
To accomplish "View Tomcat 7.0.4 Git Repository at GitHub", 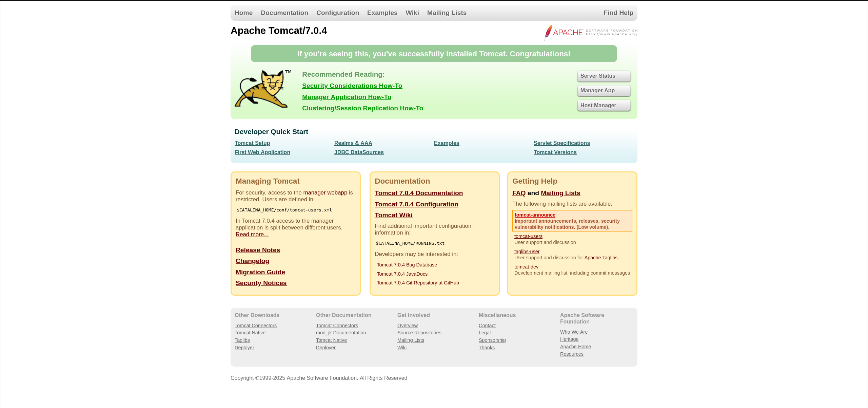I will 418,283.
